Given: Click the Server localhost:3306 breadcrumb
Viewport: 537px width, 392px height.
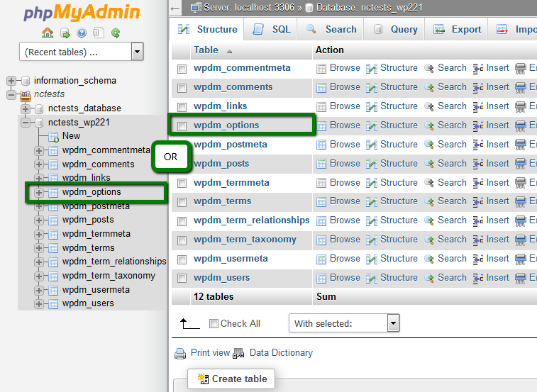Looking at the screenshot, I should tap(248, 8).
